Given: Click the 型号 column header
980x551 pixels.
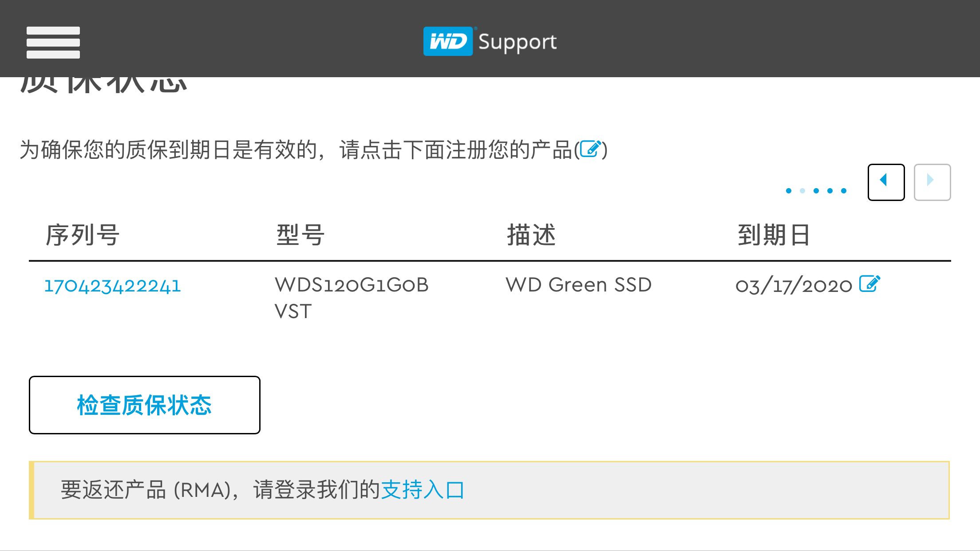Looking at the screenshot, I should pos(300,235).
